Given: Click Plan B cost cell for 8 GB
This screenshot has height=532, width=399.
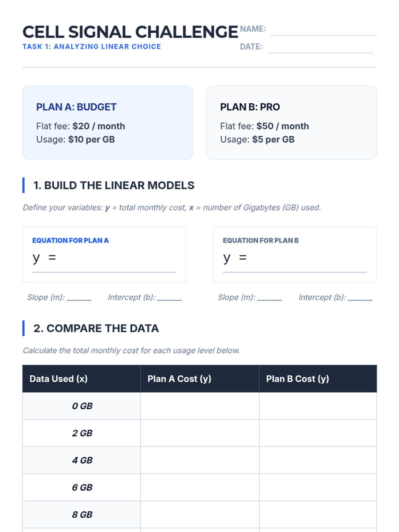Looking at the screenshot, I should click(x=318, y=514).
